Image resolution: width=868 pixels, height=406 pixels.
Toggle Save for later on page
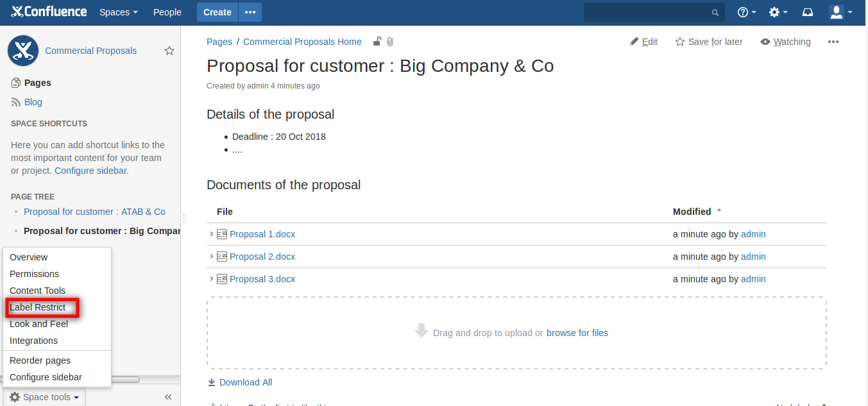tap(709, 42)
